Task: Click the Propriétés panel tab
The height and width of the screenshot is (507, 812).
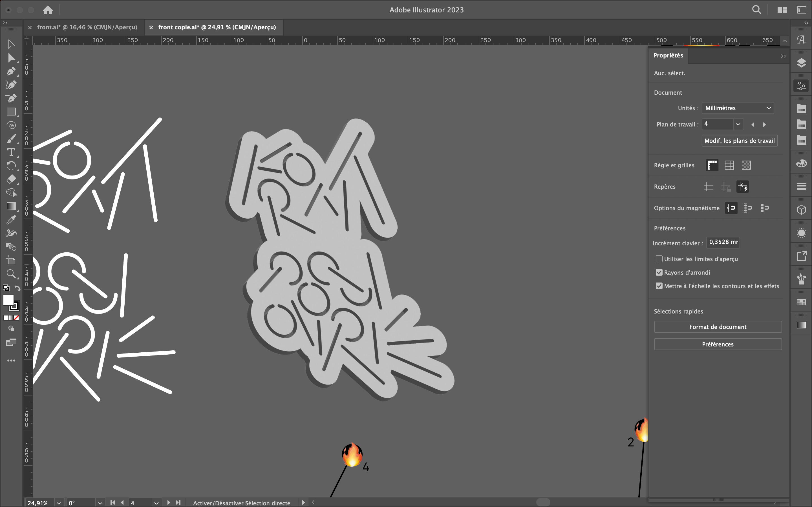Action: pyautogui.click(x=668, y=55)
